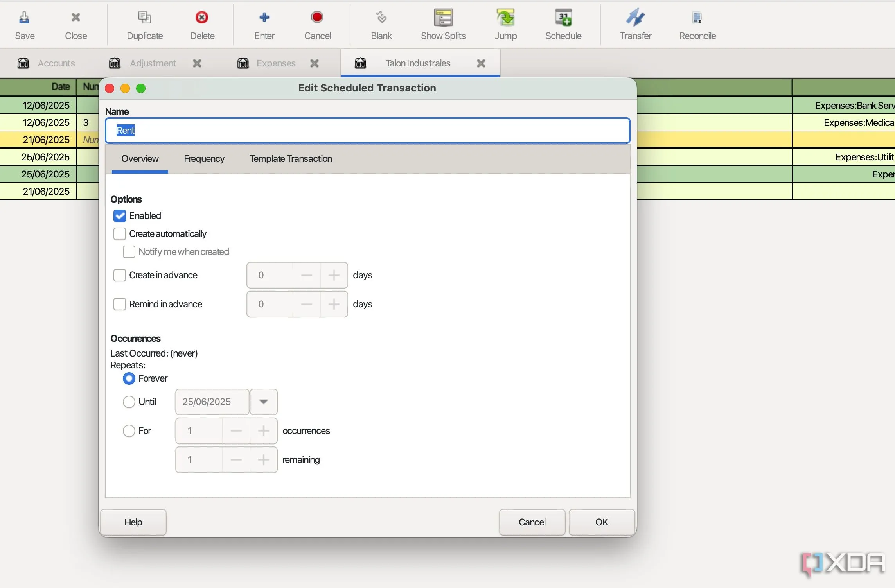Click the Show Splits toolbar icon

click(x=443, y=18)
